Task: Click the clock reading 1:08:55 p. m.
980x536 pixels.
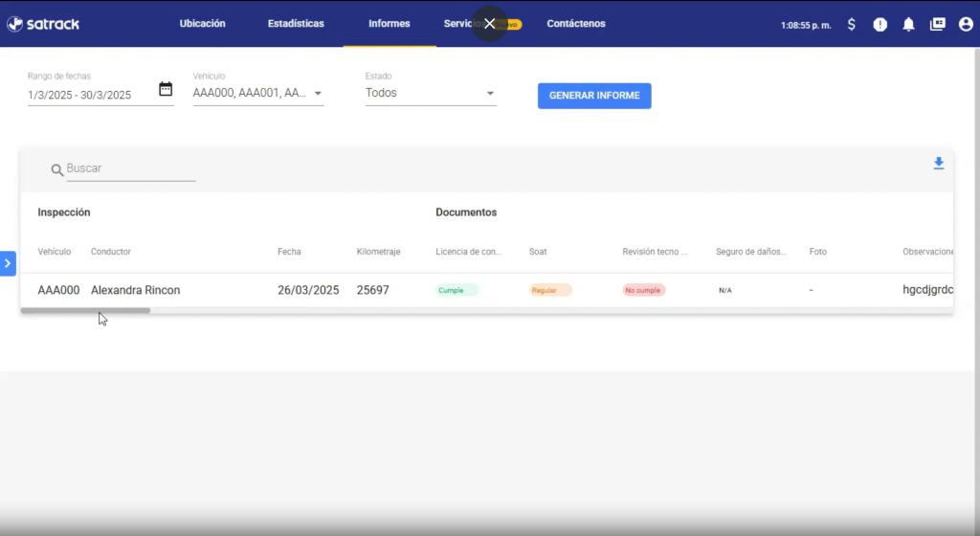Action: [x=806, y=25]
